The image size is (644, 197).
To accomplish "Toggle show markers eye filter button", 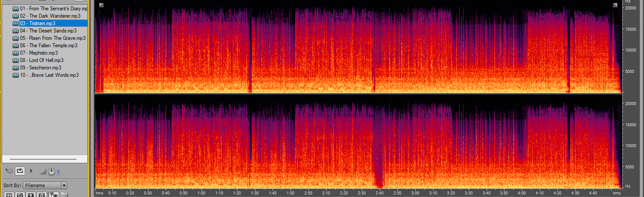I will point(54,194).
